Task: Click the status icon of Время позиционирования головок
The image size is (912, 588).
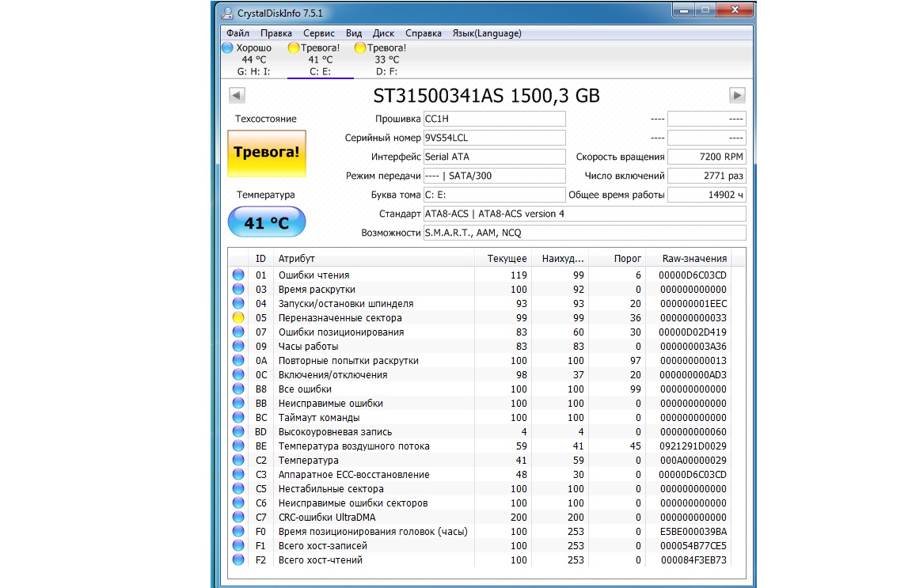Action: click(238, 531)
